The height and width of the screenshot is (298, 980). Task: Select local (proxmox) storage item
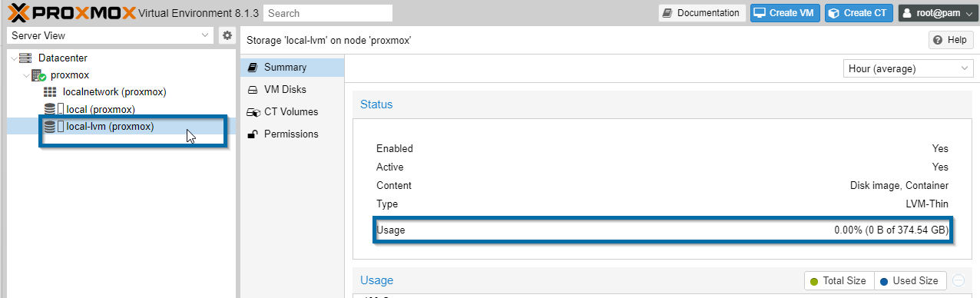click(x=101, y=109)
